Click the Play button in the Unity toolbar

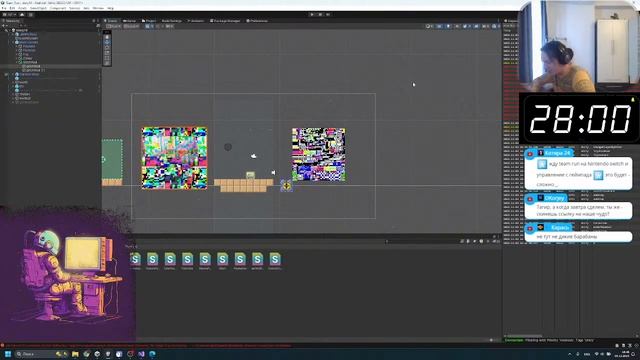click(312, 15)
